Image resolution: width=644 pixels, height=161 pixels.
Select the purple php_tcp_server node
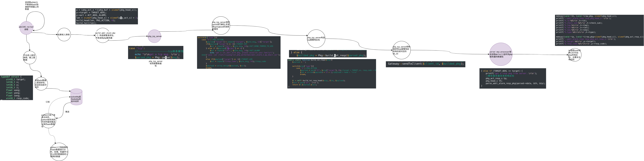[x=154, y=36]
